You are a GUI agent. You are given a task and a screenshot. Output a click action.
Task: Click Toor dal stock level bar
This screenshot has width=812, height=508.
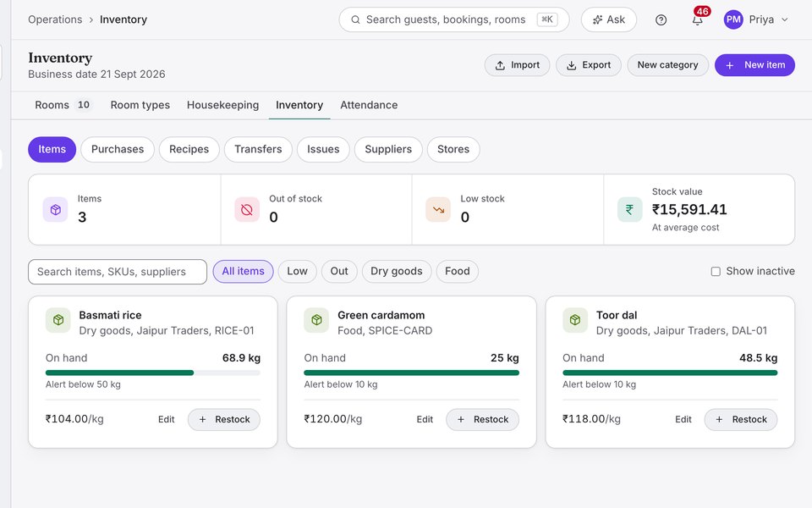click(670, 373)
